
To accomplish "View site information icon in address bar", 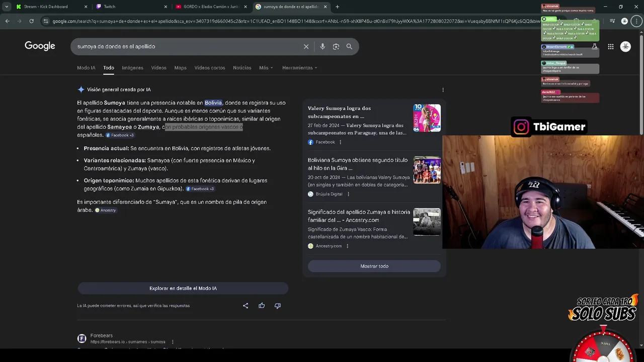I will pyautogui.click(x=46, y=21).
